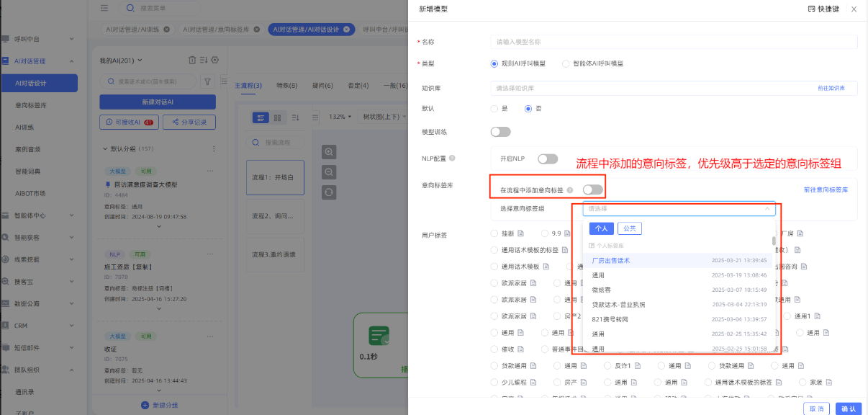This screenshot has height=415, width=868.
Task: Click the NLP配置 help question icon
Action: pos(452,158)
